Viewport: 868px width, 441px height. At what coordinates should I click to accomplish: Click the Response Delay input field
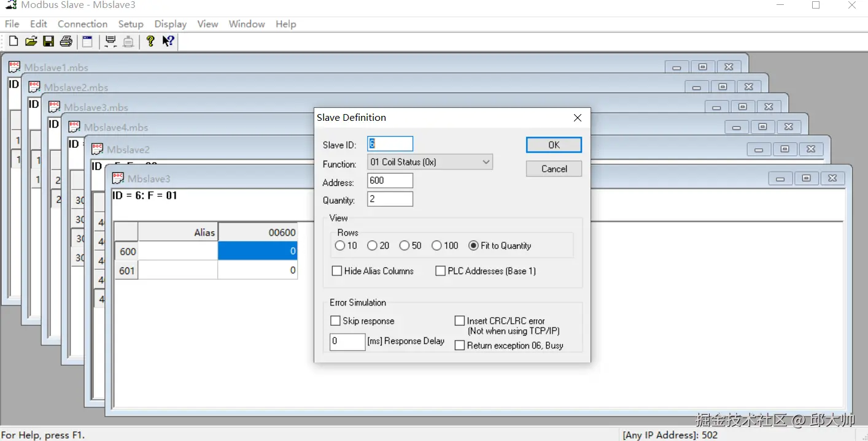coord(347,341)
